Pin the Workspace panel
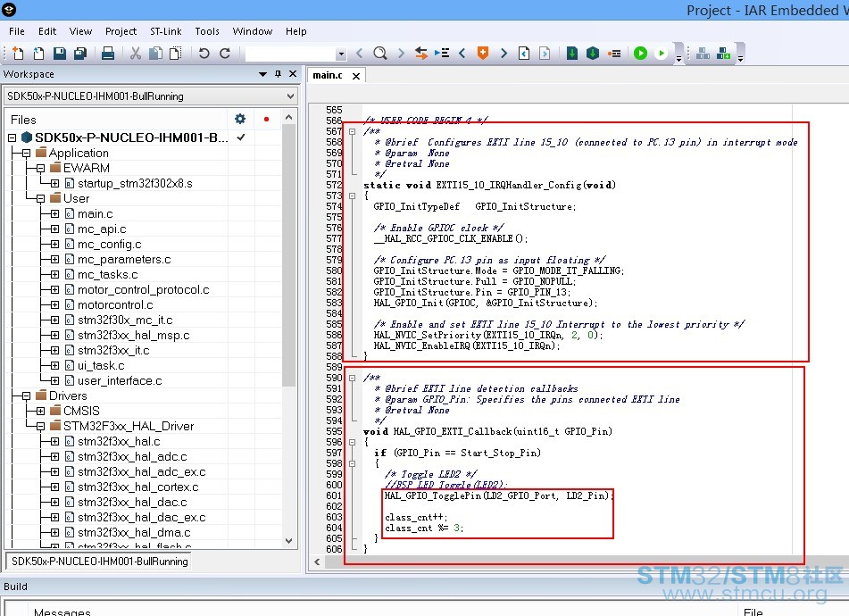The height and width of the screenshot is (616, 849). coord(278,73)
